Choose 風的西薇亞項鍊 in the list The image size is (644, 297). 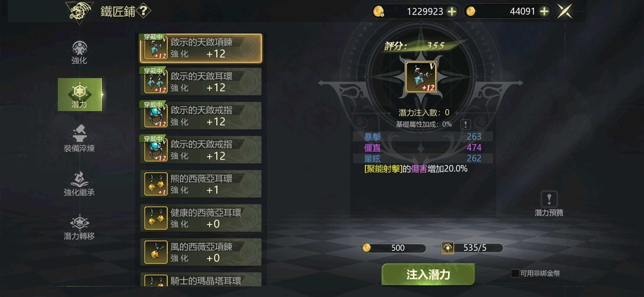point(201,252)
